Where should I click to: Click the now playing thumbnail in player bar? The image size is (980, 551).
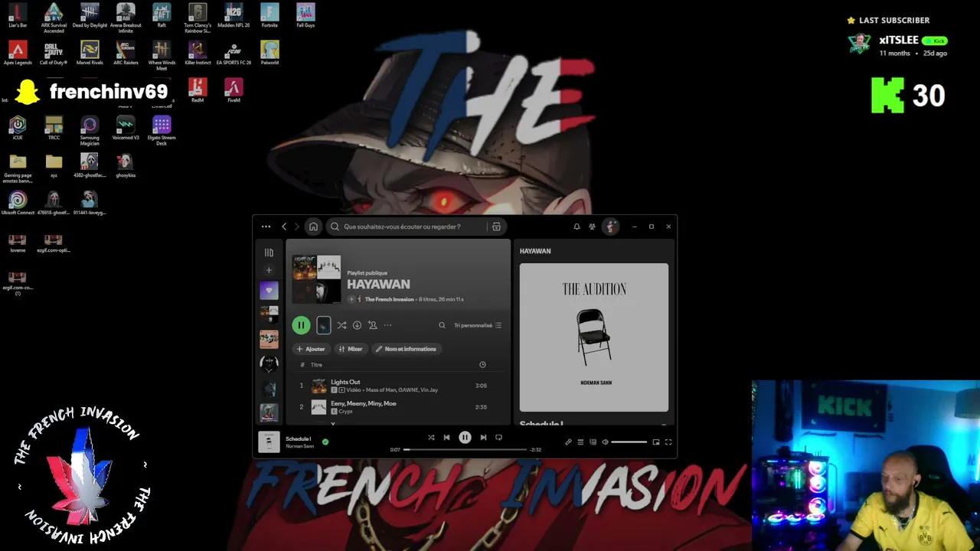269,442
